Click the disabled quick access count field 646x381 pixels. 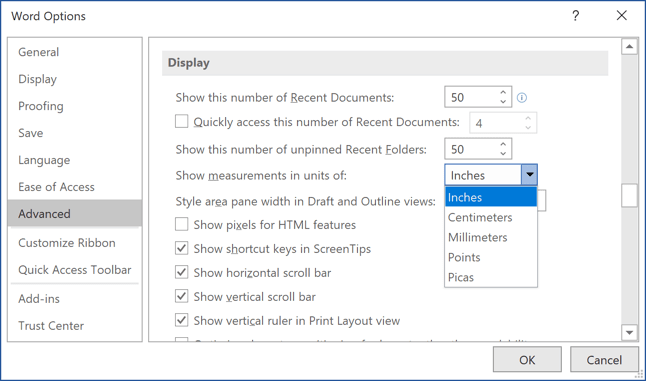click(503, 123)
